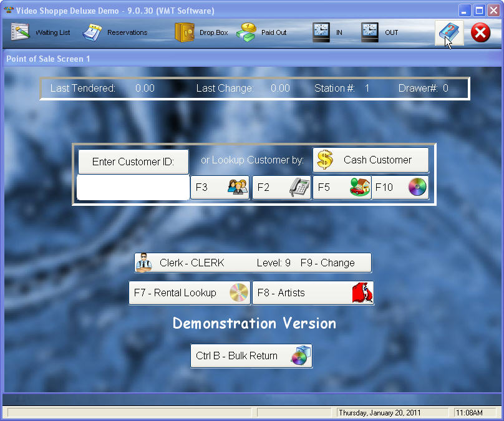Viewport: 504px width, 421px height.
Task: Start a Ctrl B Bulk Return
Action: coord(251,356)
